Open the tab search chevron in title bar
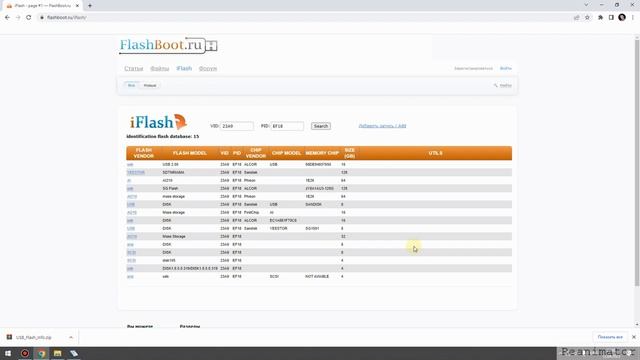Image resolution: width=640 pixels, height=360 pixels. coord(586,5)
